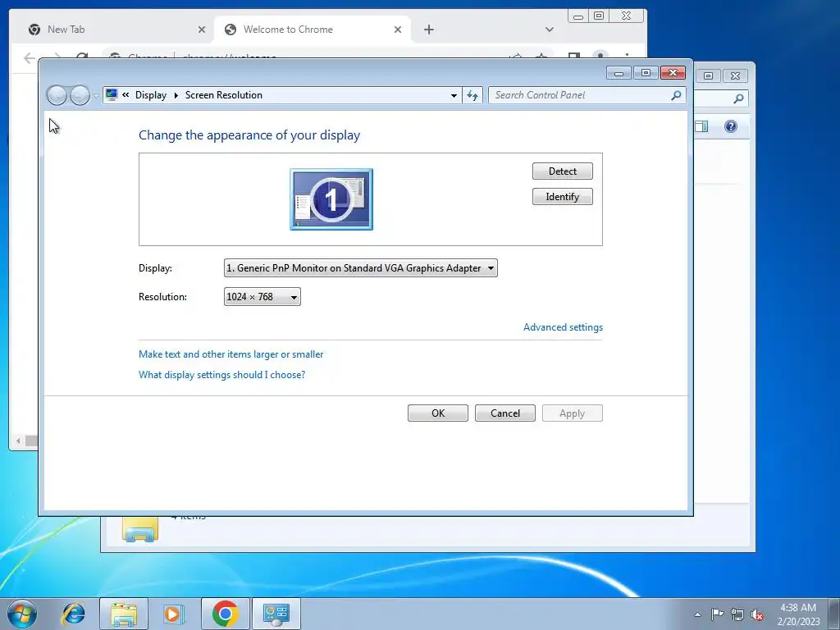Expand breadcrumb arrow after Display
Viewport: 840px width, 630px height.
tap(176, 95)
